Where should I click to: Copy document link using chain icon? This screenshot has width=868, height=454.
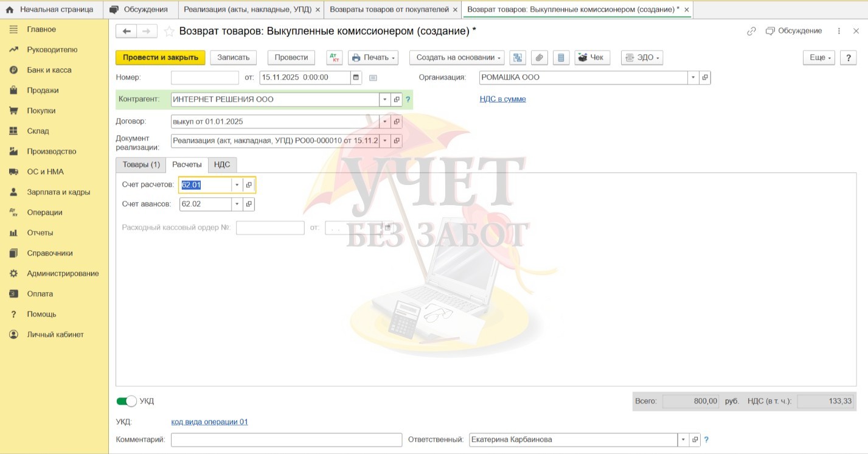point(751,32)
